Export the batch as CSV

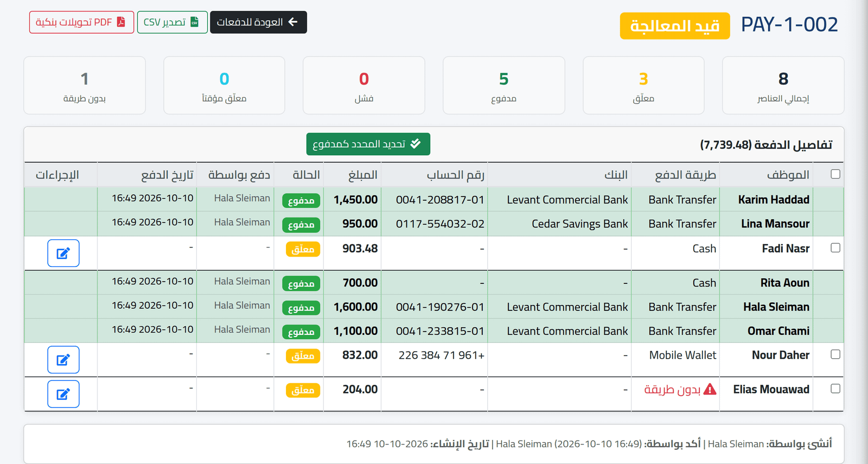coord(173,22)
